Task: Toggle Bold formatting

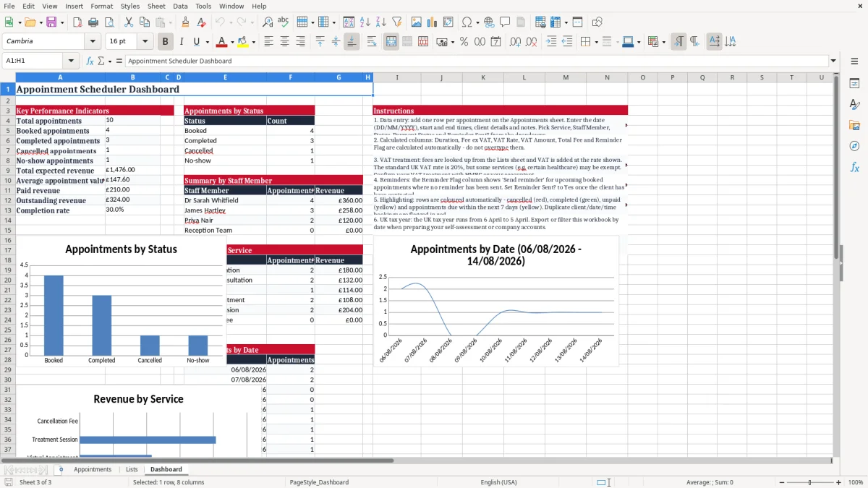Action: coord(166,42)
